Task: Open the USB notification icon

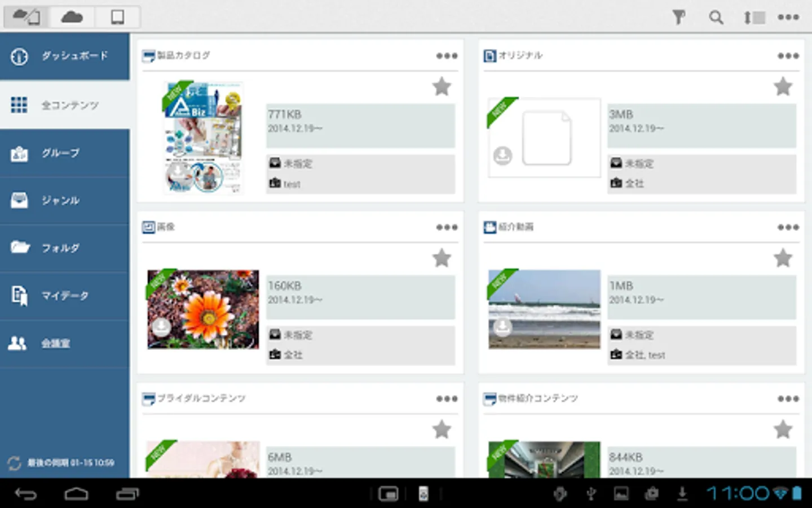Action: tap(591, 494)
